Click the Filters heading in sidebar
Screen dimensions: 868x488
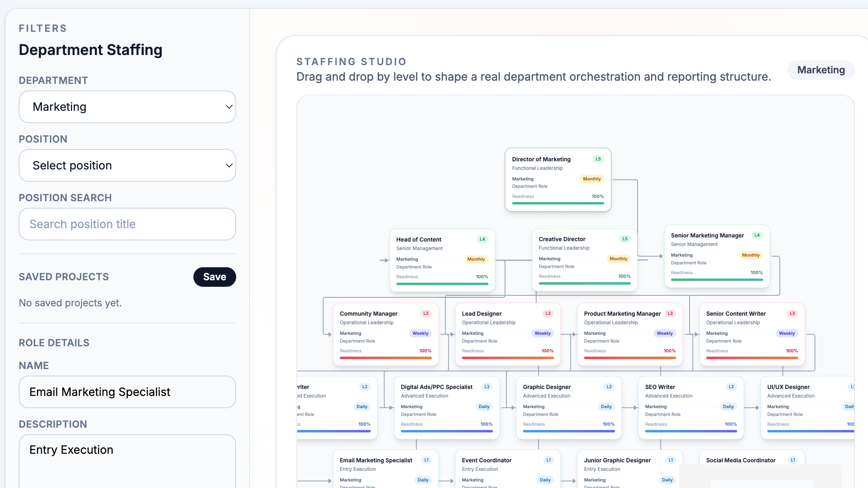pos(42,28)
